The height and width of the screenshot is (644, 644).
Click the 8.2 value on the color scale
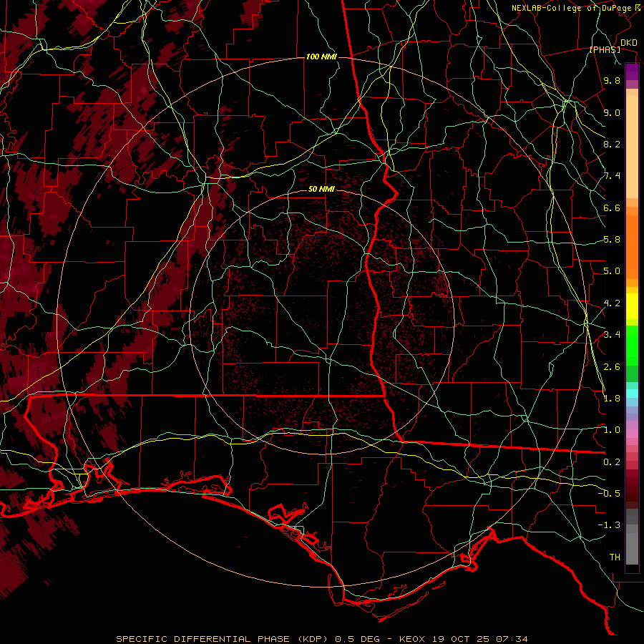point(612,144)
